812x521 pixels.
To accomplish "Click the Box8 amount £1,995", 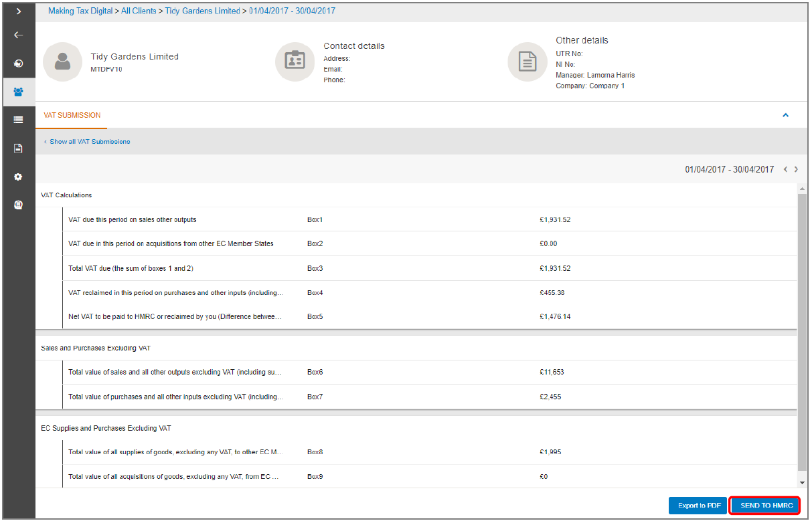I will coord(550,451).
